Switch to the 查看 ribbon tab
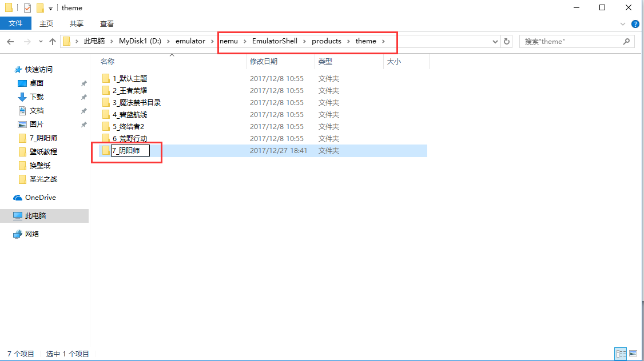Screen dimensions: 644x361 pyautogui.click(x=107, y=23)
